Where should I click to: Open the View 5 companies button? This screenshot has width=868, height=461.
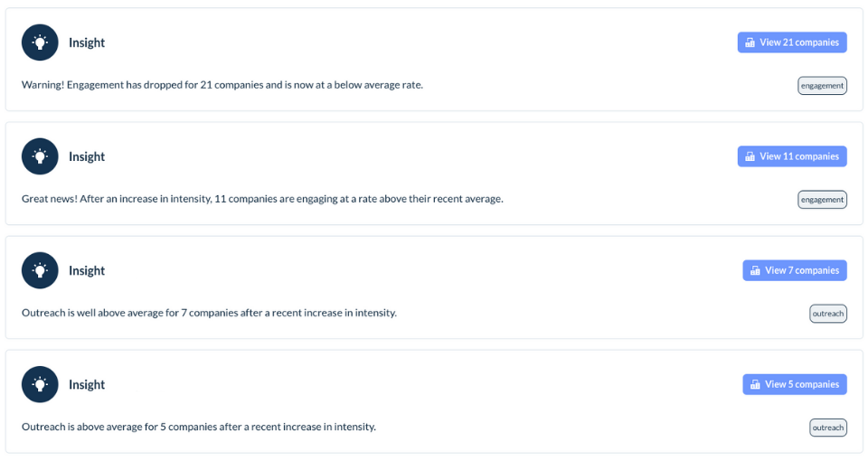[795, 385]
